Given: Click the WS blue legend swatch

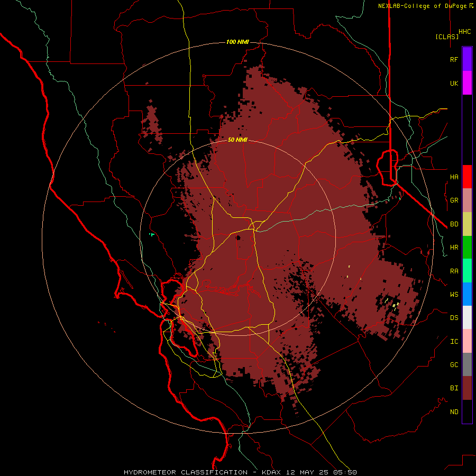Looking at the screenshot, I should (467, 294).
